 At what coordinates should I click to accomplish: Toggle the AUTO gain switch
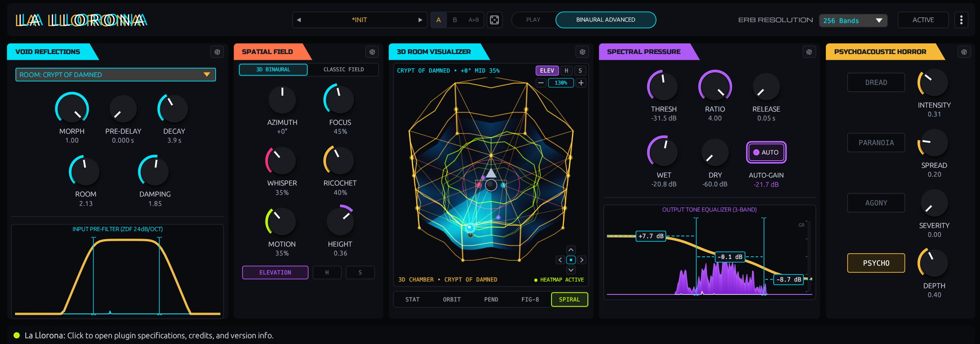point(766,152)
